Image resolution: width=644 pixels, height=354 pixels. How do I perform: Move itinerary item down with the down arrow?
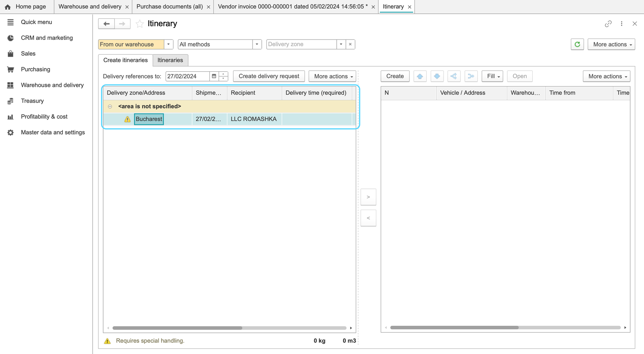click(x=437, y=76)
